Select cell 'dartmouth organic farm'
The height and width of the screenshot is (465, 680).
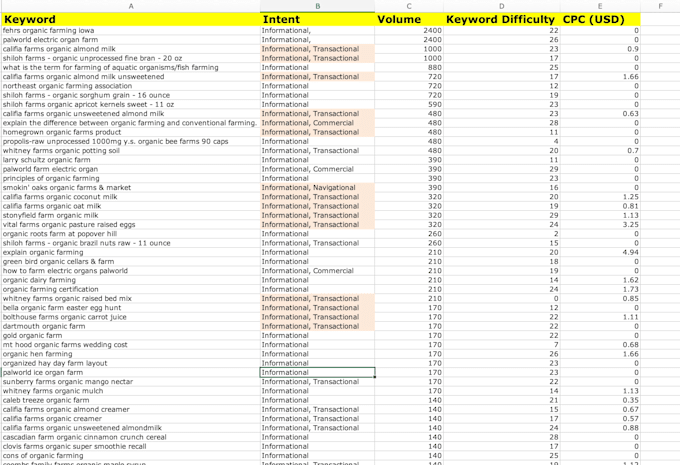click(131, 326)
